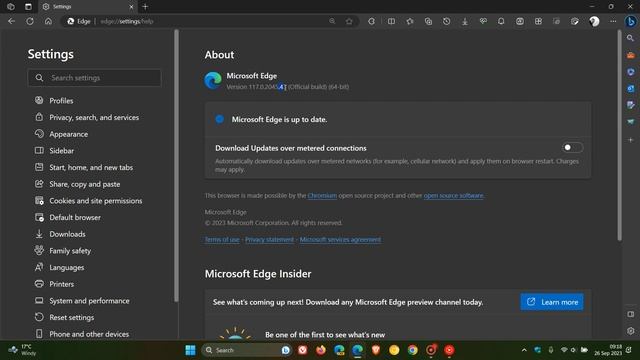Click the taskbar clock and date

(609, 350)
